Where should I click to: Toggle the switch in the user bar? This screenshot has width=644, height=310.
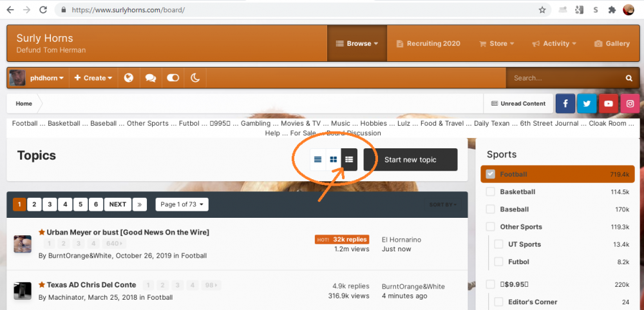coord(173,78)
